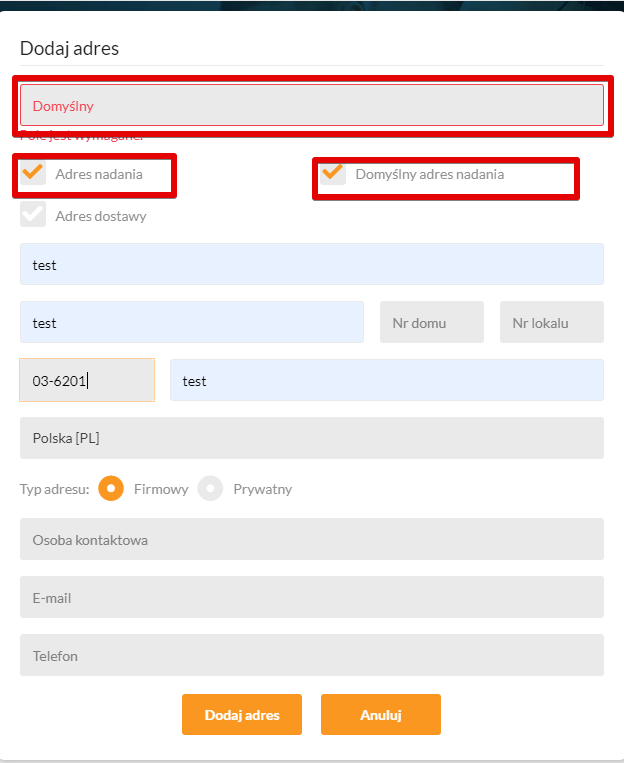Focus the Nr lokalu field
Viewport: 624px width, 763px height.
[551, 323]
